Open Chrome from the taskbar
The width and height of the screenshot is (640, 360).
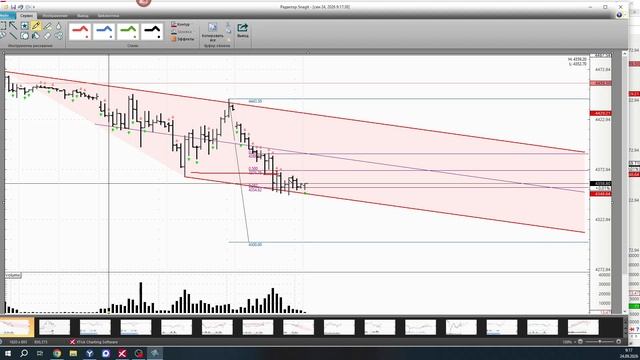click(x=57, y=353)
